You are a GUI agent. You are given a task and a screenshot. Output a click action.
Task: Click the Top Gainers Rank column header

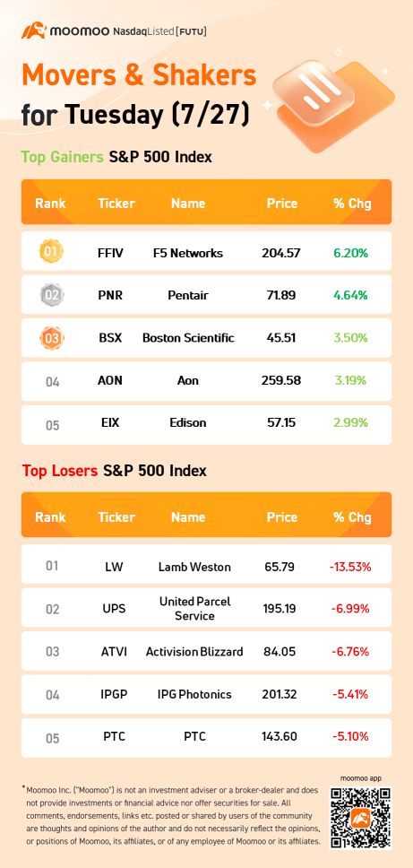coord(50,204)
